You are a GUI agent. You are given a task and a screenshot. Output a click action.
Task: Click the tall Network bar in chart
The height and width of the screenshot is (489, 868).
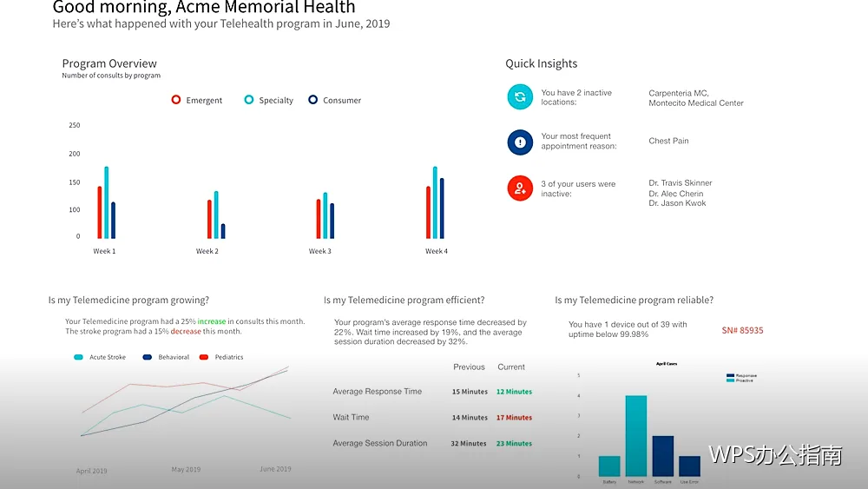pos(636,436)
